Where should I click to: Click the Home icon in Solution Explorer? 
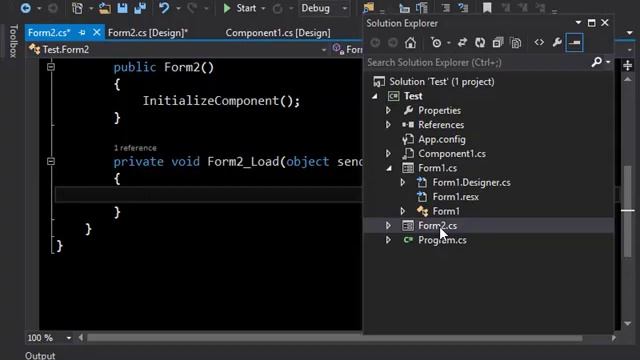(x=410, y=42)
